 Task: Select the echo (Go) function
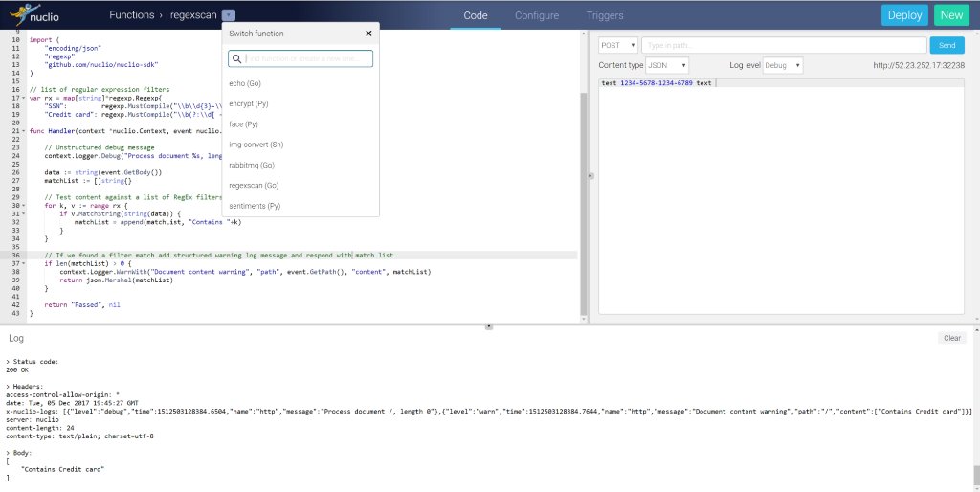[x=245, y=83]
